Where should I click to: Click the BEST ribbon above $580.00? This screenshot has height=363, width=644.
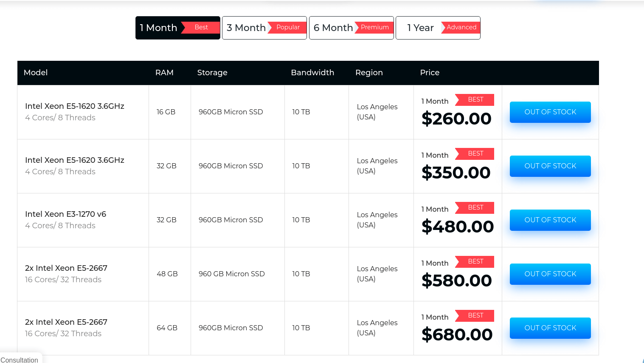[475, 261]
